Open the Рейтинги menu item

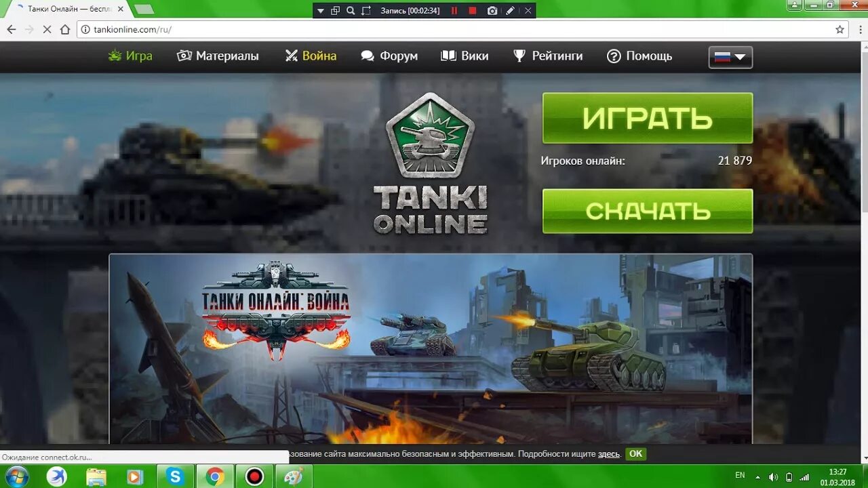548,56
